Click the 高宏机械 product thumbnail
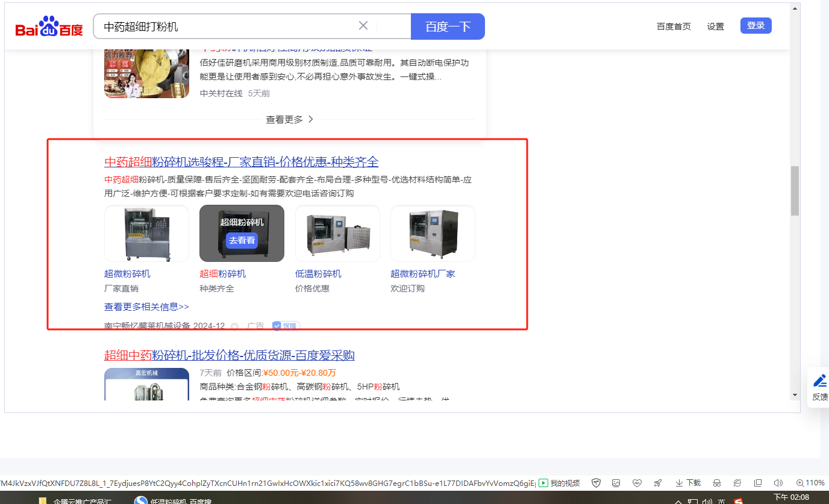This screenshot has width=829, height=504. point(147,384)
